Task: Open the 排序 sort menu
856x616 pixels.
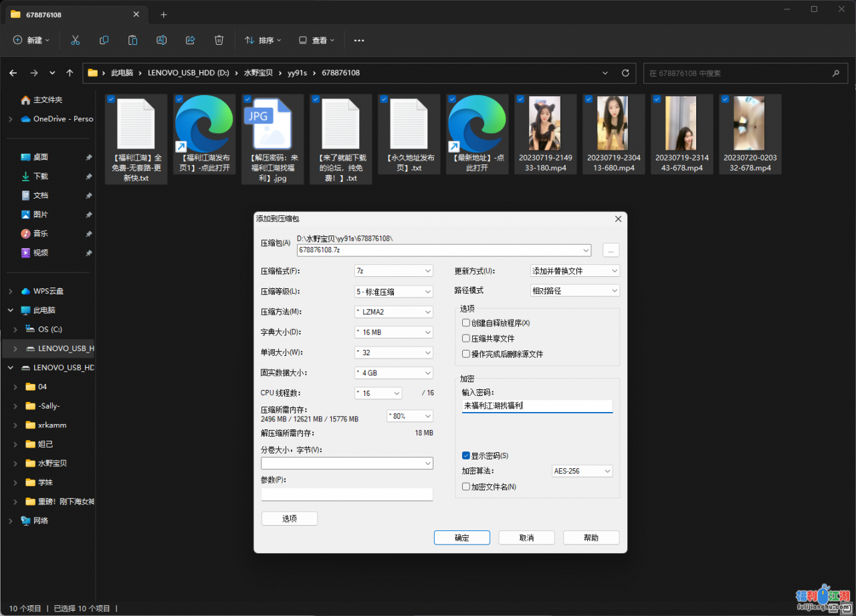Action: (x=263, y=40)
